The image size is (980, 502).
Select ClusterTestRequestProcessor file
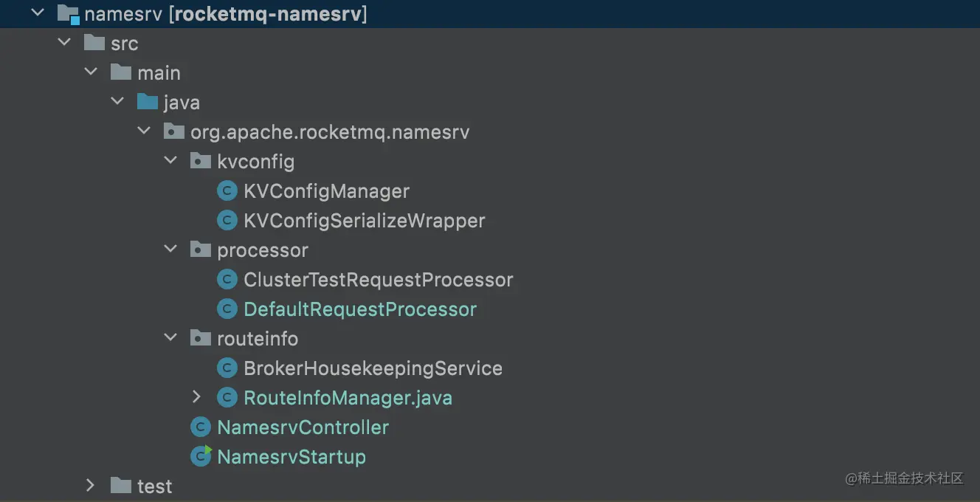coord(378,280)
